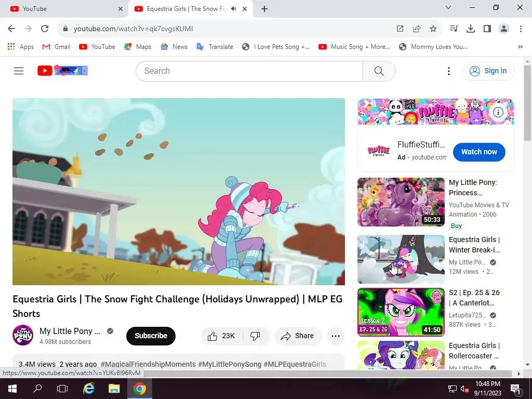
Task: Open tab search dropdown arrow
Action: pyautogui.click(x=448, y=7)
